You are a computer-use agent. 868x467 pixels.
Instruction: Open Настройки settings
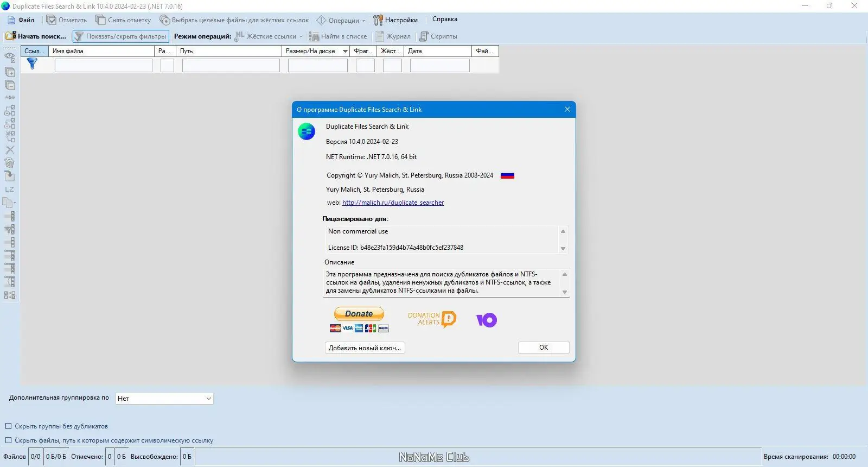[x=395, y=20]
